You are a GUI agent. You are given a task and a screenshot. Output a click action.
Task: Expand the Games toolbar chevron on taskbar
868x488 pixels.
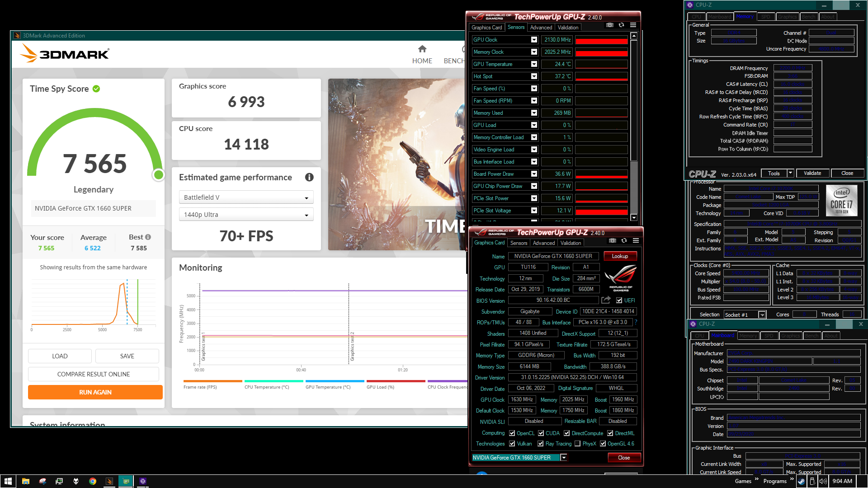pos(756,479)
